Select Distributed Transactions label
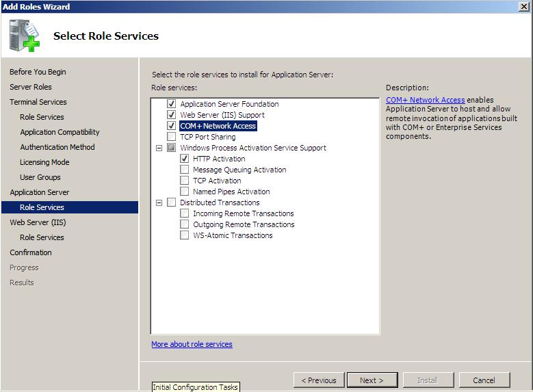This screenshot has height=392, width=533. tap(220, 202)
